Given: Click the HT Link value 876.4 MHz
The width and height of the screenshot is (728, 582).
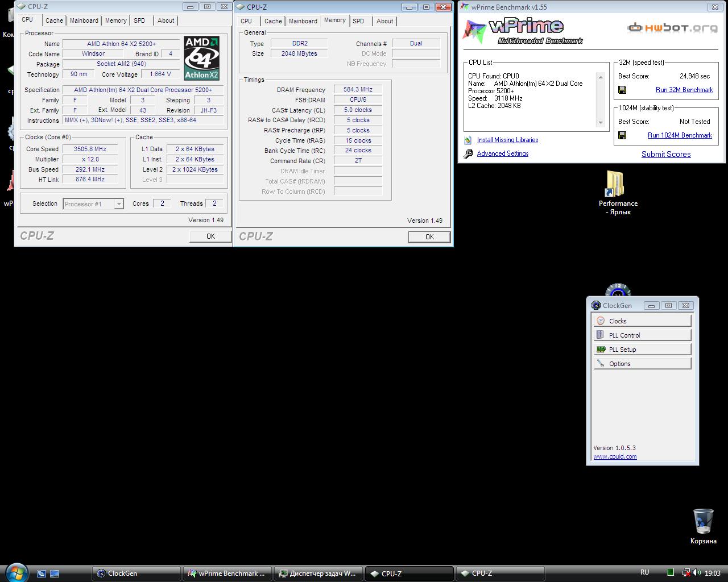Looking at the screenshot, I should pos(90,179).
